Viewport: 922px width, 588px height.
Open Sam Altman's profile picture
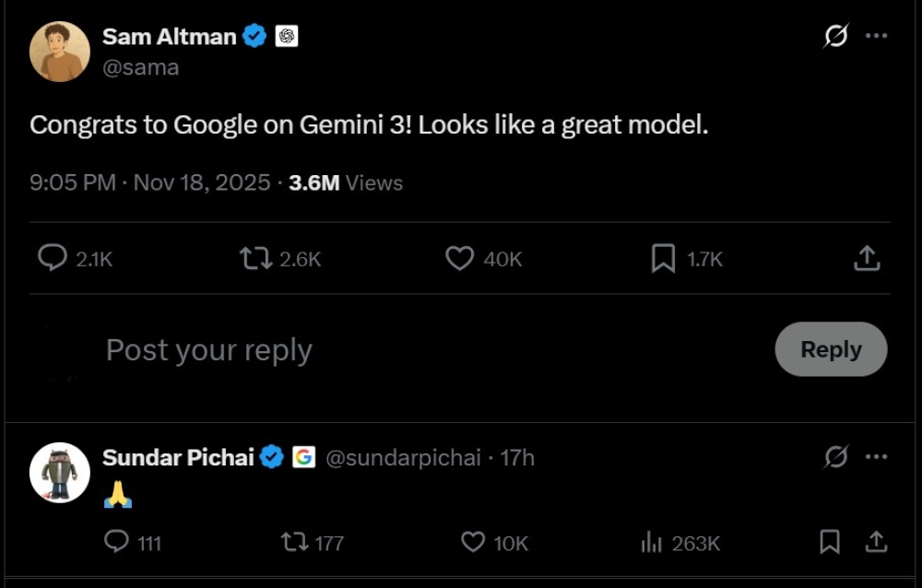click(59, 53)
